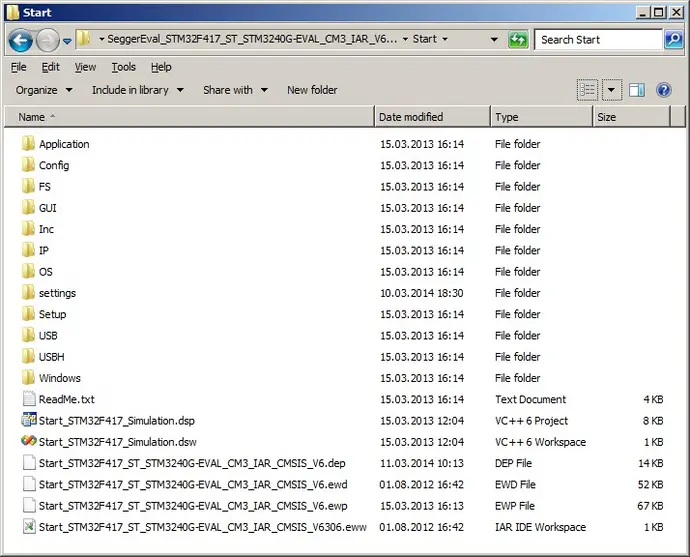Open the Share with dropdown
690x557 pixels.
point(235,90)
